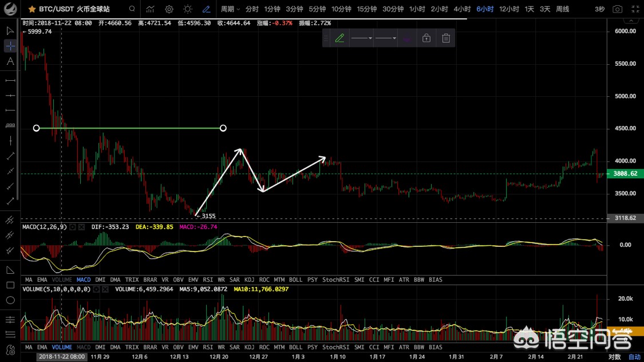Toggle logarithmic scale (对数)
Screen dimensions: 644x362
tap(614, 357)
